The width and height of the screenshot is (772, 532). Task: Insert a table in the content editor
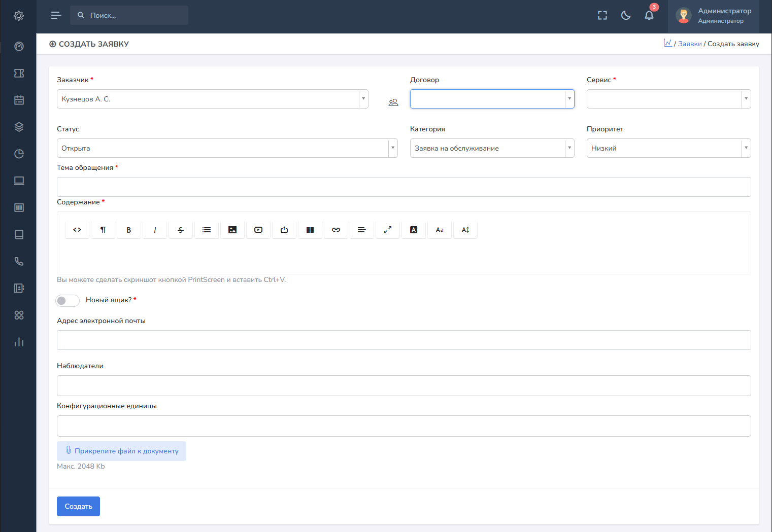(310, 230)
